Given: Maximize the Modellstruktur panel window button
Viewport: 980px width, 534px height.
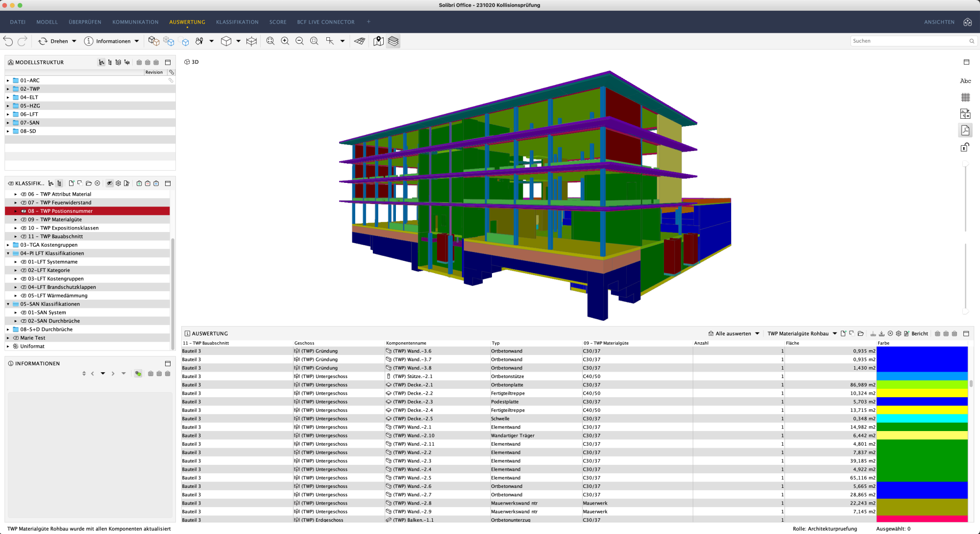Looking at the screenshot, I should (168, 62).
